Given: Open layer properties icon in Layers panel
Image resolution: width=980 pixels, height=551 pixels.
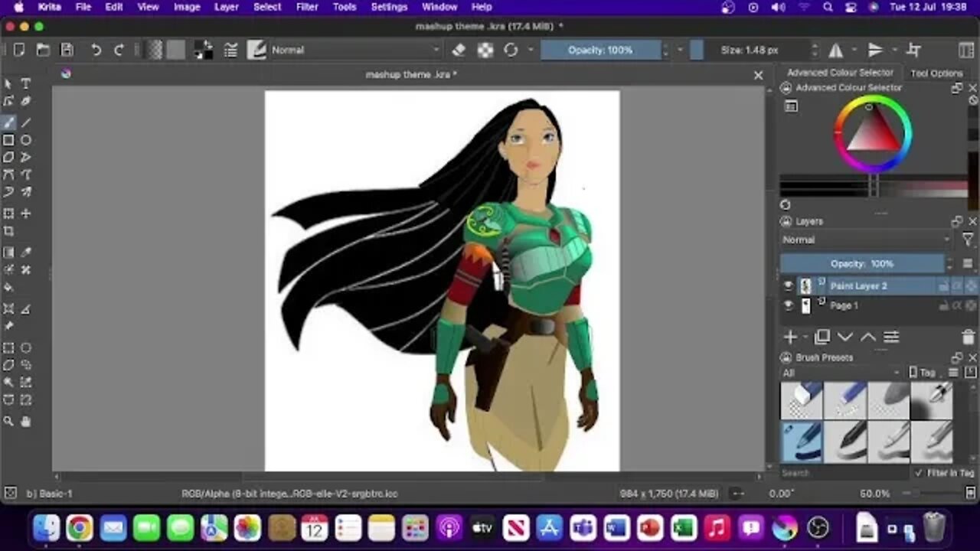Looking at the screenshot, I should pyautogui.click(x=891, y=337).
